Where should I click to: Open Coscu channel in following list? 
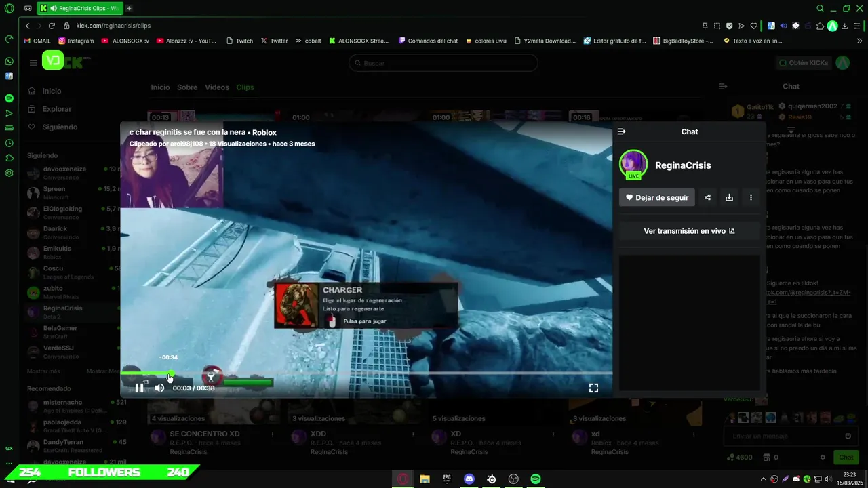coord(73,272)
